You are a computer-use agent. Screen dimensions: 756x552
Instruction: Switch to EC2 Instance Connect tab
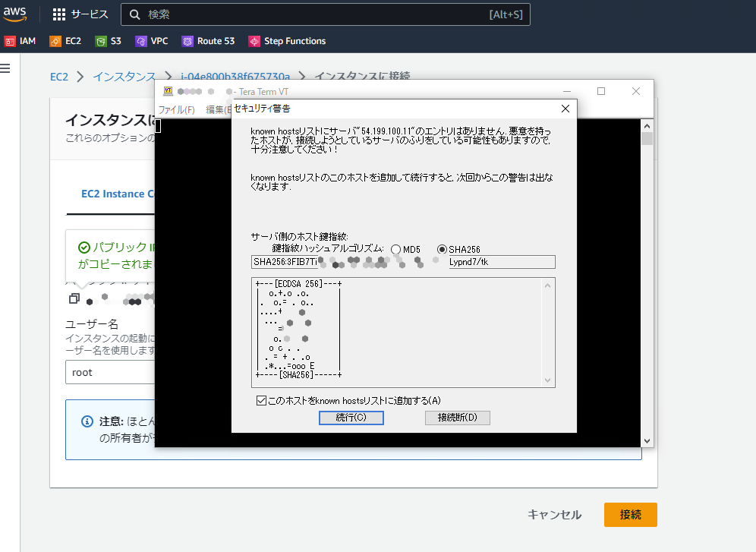(118, 194)
